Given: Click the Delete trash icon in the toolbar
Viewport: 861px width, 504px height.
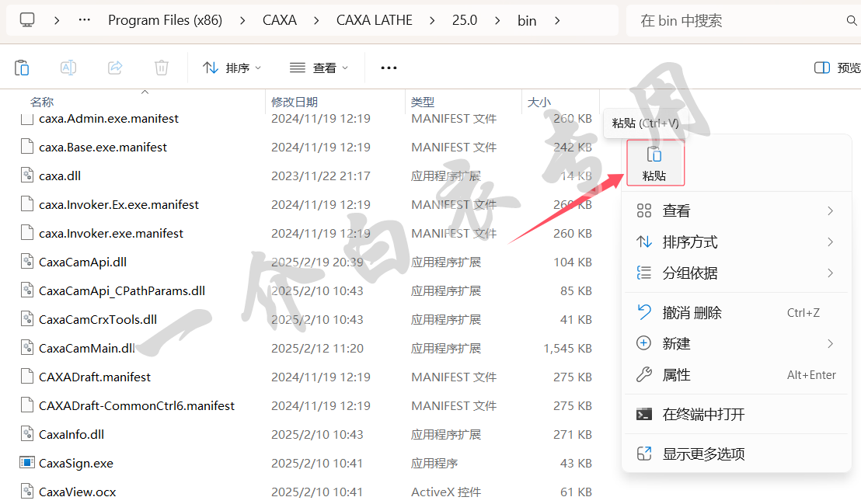Looking at the screenshot, I should [x=162, y=68].
